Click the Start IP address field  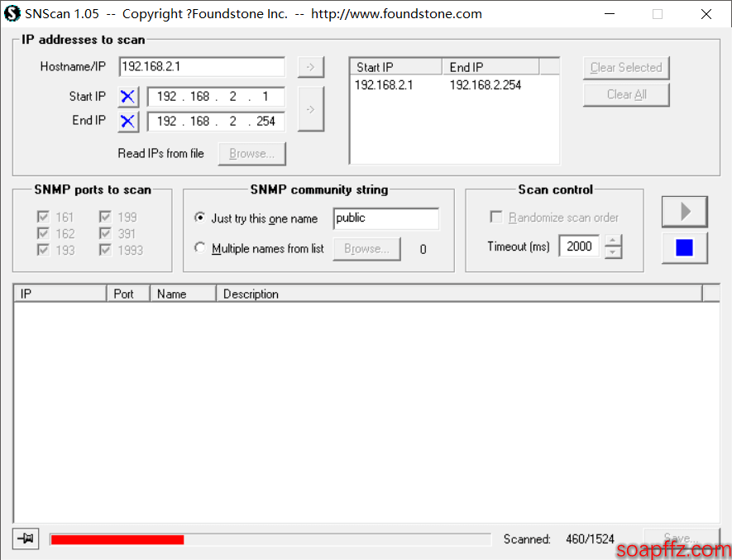pyautogui.click(x=216, y=97)
